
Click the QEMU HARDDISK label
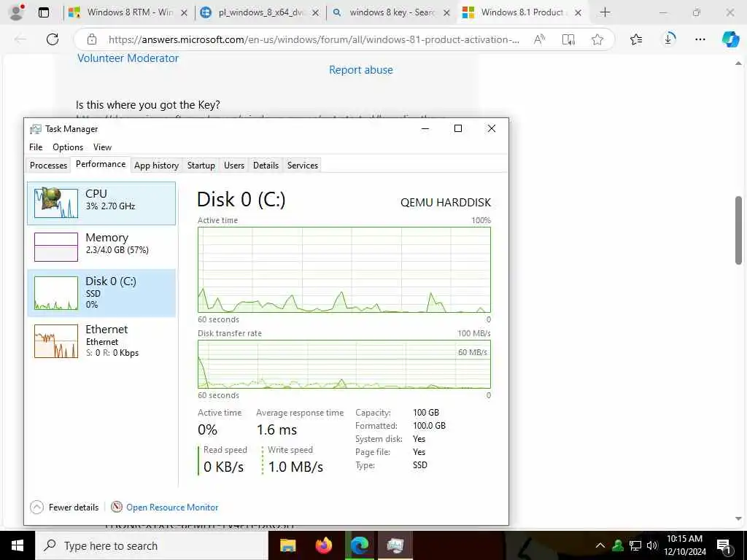click(446, 203)
